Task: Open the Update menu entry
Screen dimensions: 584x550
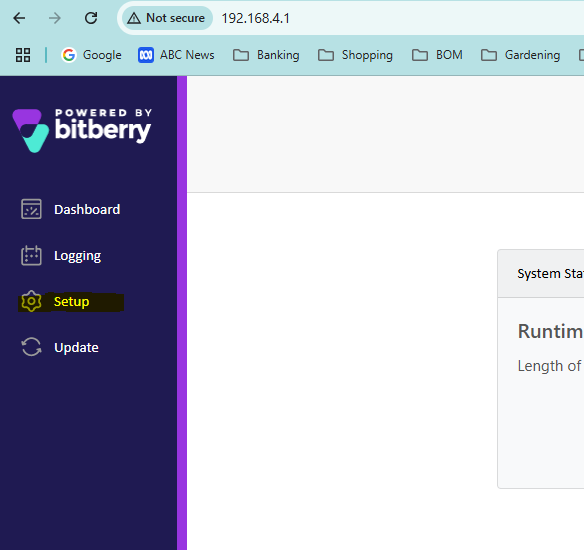Action: pos(76,347)
